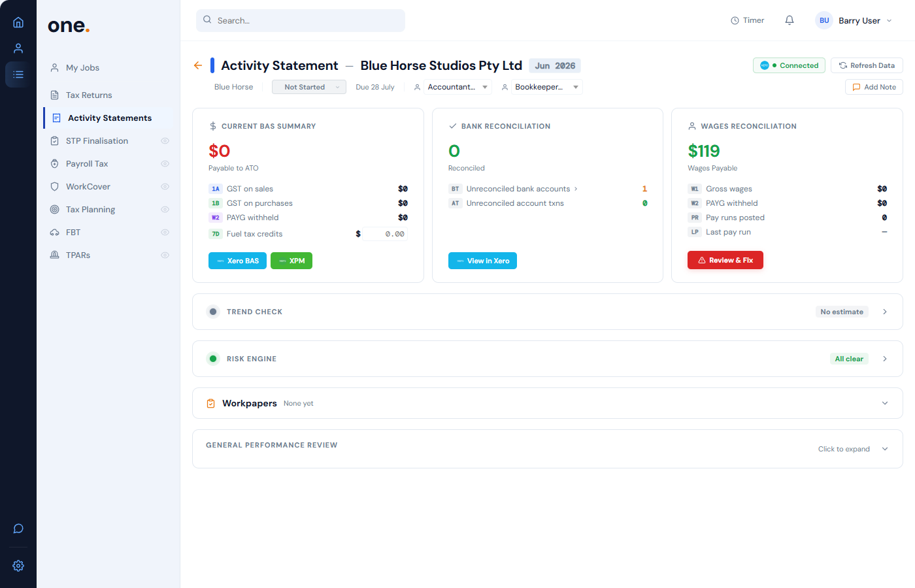Expand the Workpapers section chevron
Image resolution: width=915 pixels, height=588 pixels.
(x=885, y=403)
